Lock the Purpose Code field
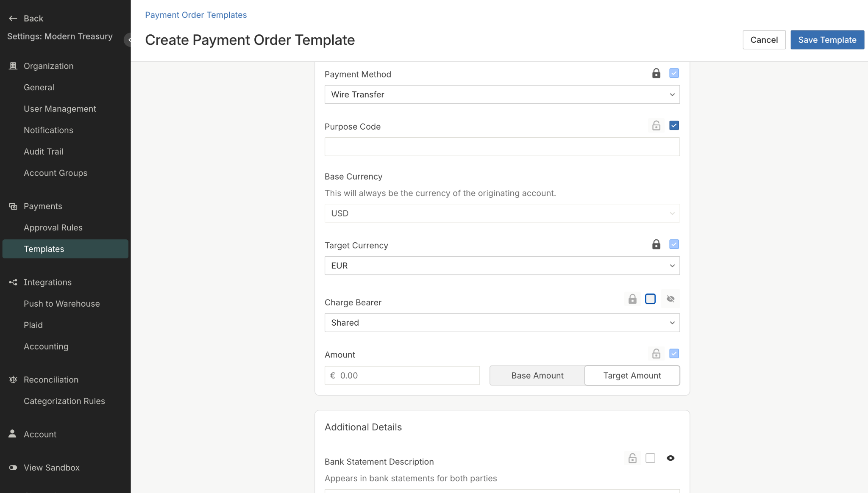This screenshot has width=868, height=493. tap(656, 125)
